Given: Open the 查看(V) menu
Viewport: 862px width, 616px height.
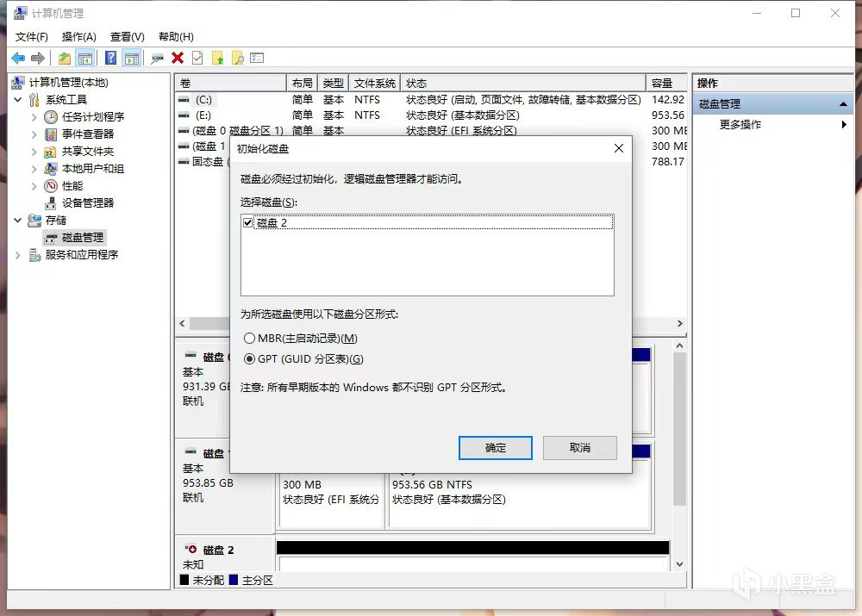Looking at the screenshot, I should coord(128,37).
